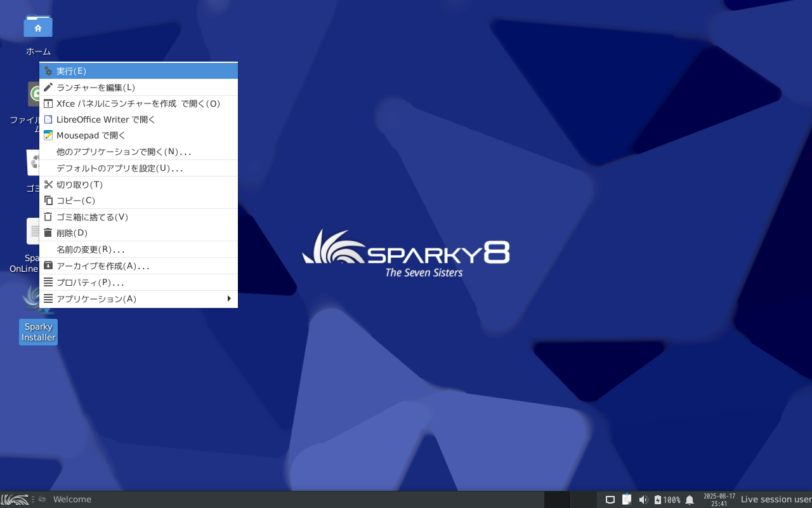Click the Live session user panel button

775,500
